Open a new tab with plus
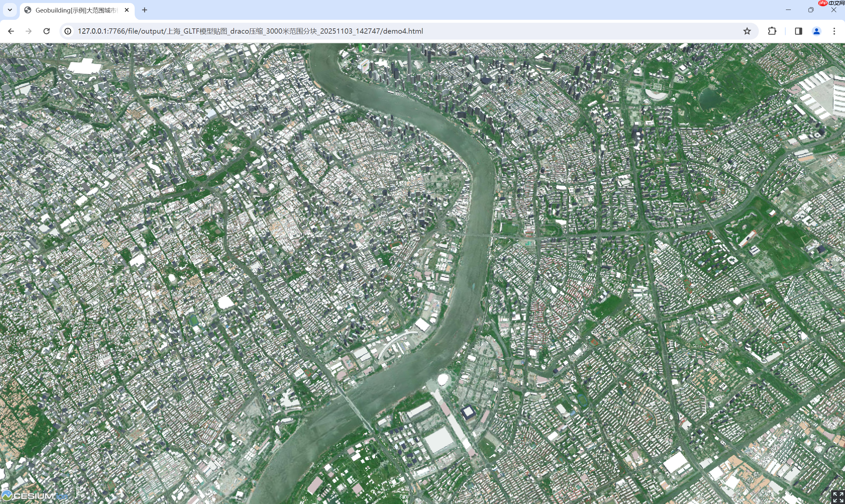 pyautogui.click(x=144, y=10)
